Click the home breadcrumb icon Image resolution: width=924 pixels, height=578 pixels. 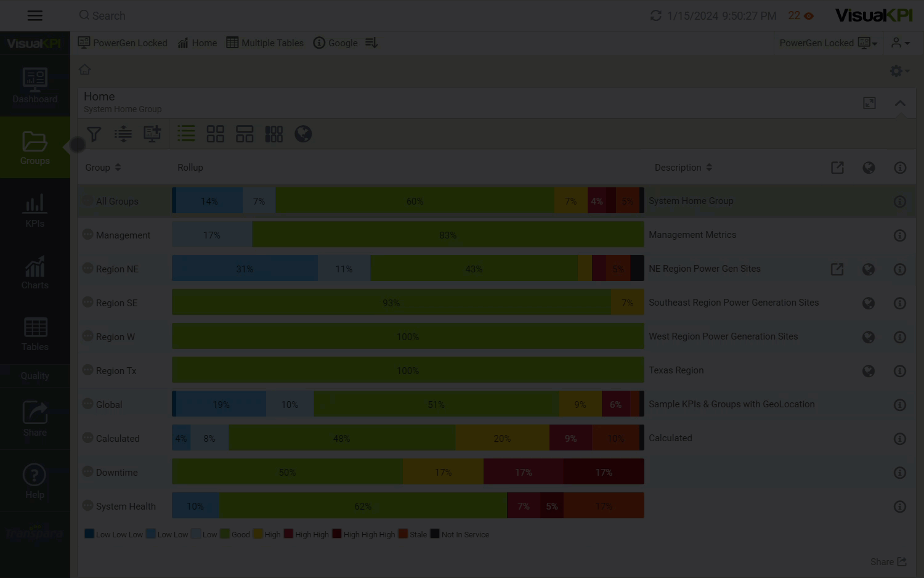[x=85, y=70]
